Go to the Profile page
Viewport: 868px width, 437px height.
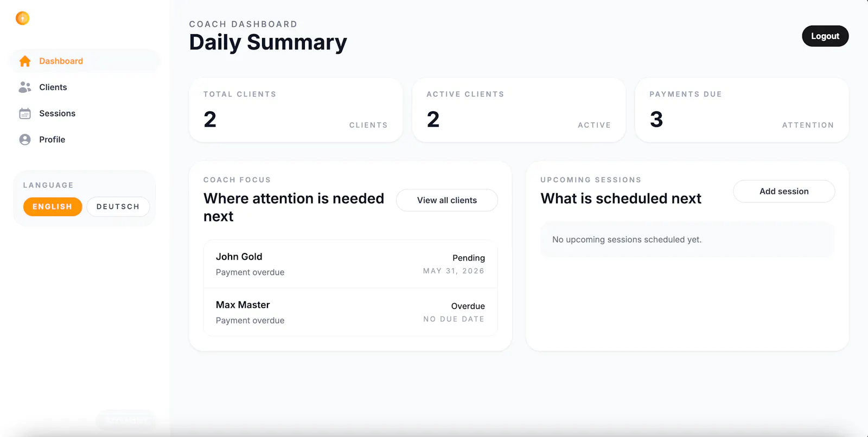85,140
